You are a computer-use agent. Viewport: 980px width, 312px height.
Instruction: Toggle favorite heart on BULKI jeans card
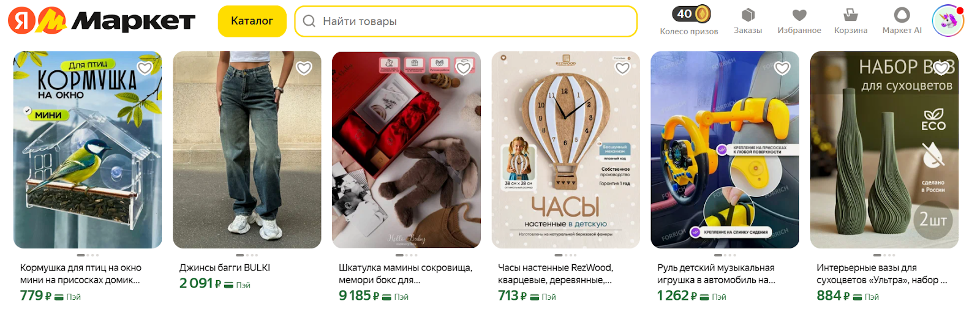(x=304, y=68)
